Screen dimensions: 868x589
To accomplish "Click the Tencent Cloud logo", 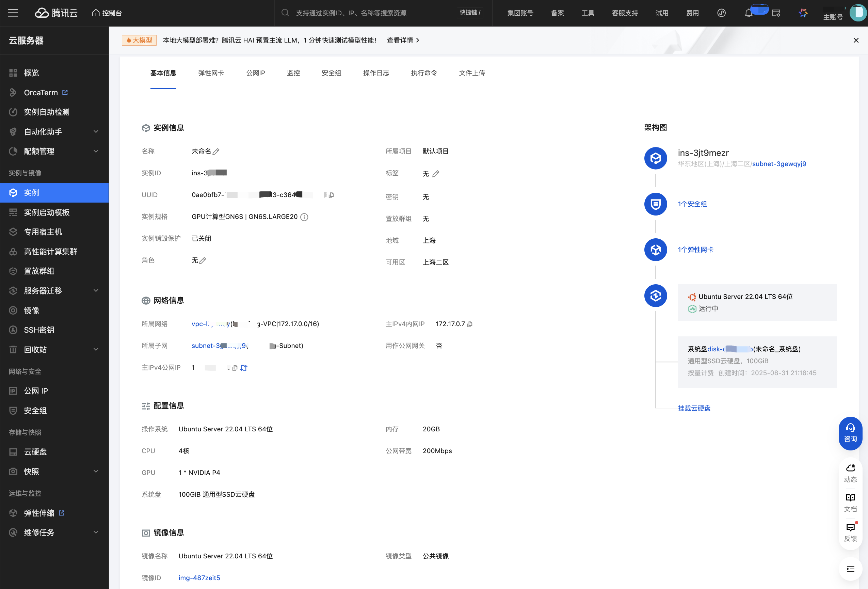I will pyautogui.click(x=56, y=13).
